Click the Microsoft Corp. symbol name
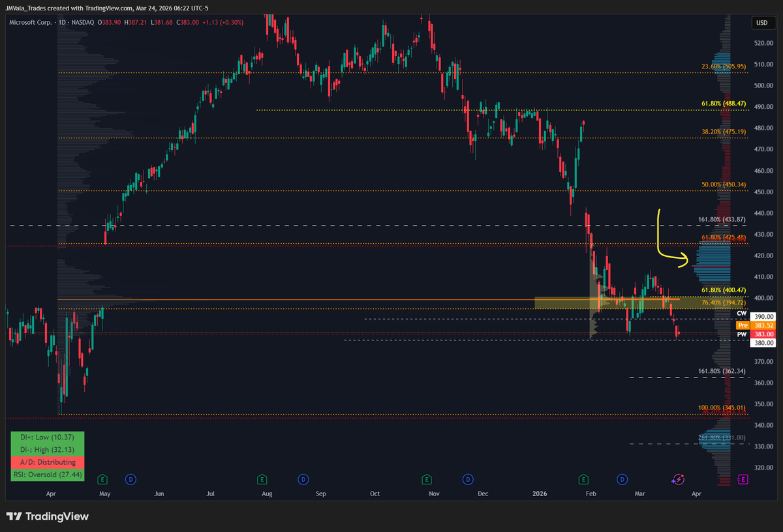Screen dimensions: 783x532 click(x=29, y=23)
